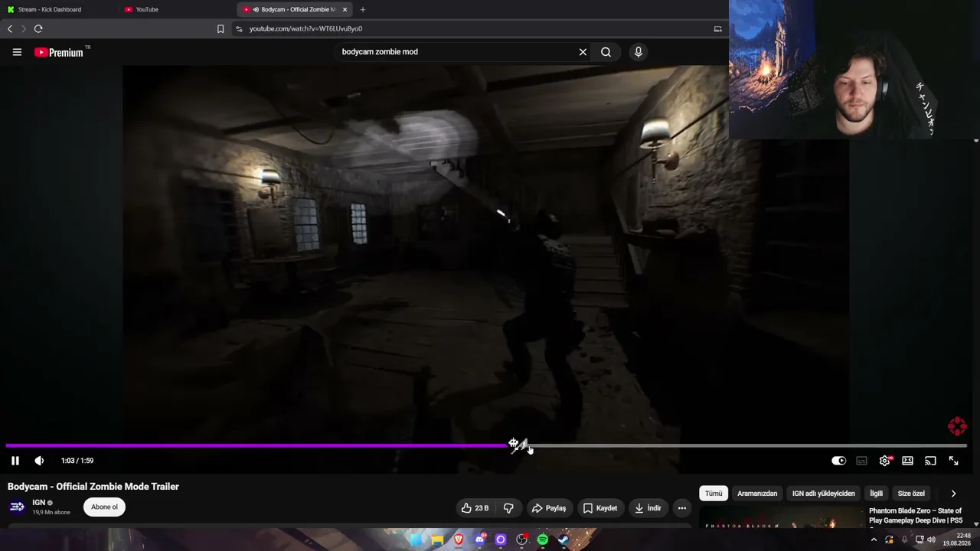980x551 pixels.
Task: Select the 'IGN adlı yükleyiciden' chip
Action: coord(823,494)
